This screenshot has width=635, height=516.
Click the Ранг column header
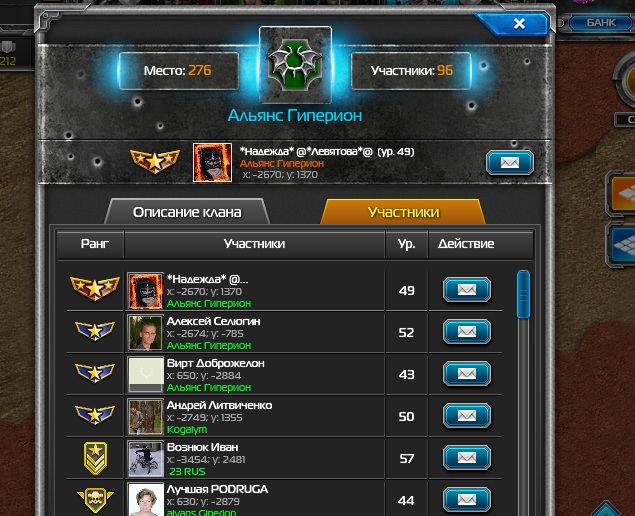(x=95, y=244)
